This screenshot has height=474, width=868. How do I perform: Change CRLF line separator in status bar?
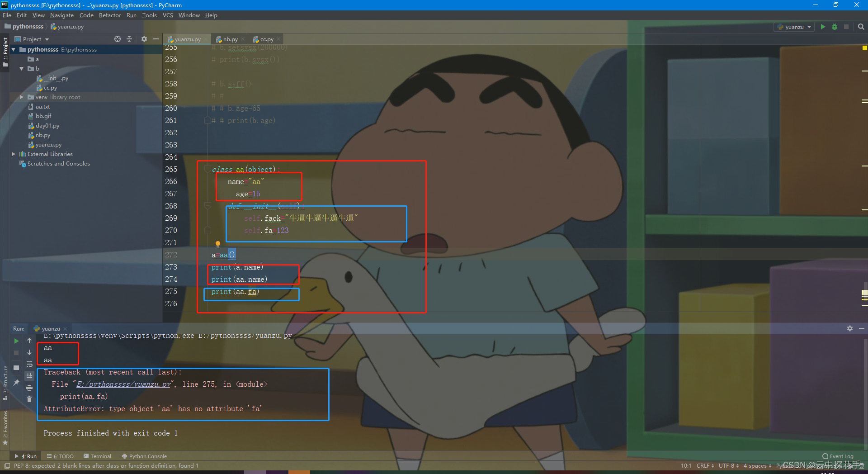pyautogui.click(x=705, y=466)
